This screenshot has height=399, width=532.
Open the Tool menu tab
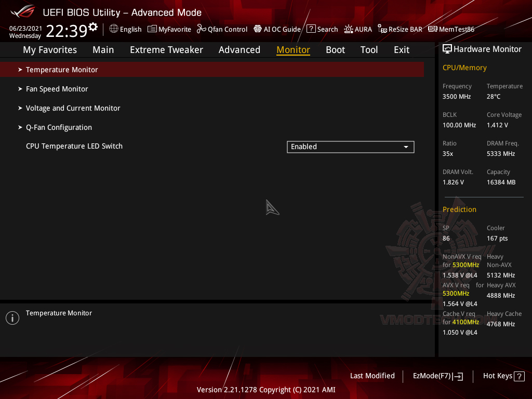pos(369,49)
